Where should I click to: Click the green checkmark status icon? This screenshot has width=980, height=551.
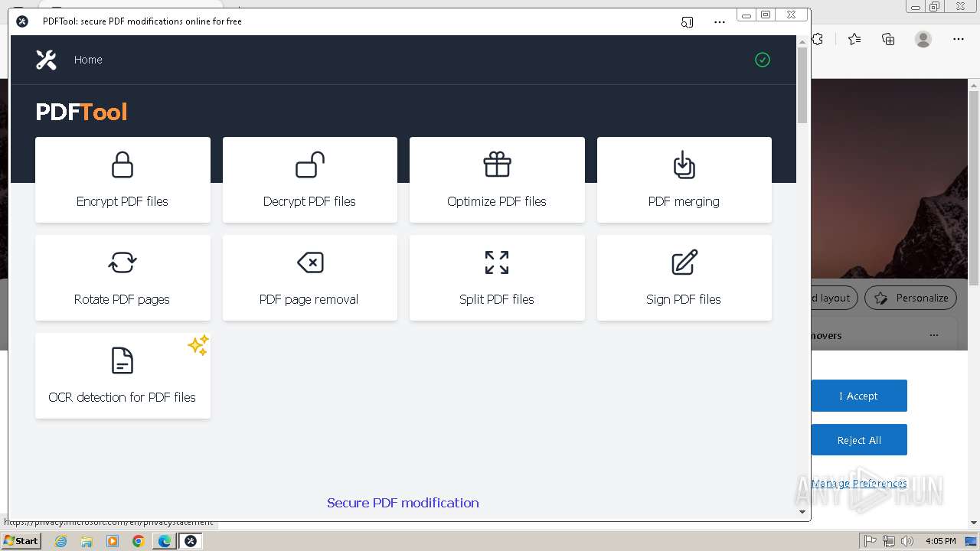click(762, 60)
